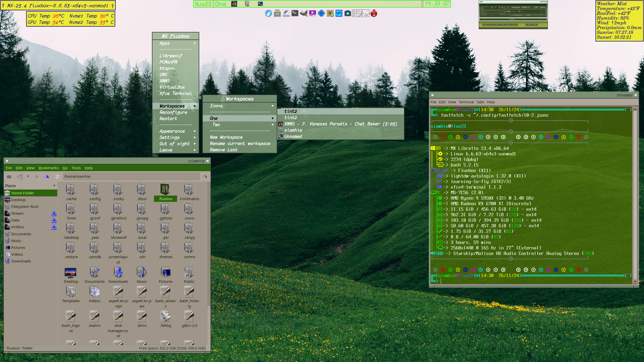Adjust XMMS volume slider
Viewport: 644px width, 362px height.
[x=514, y=15]
